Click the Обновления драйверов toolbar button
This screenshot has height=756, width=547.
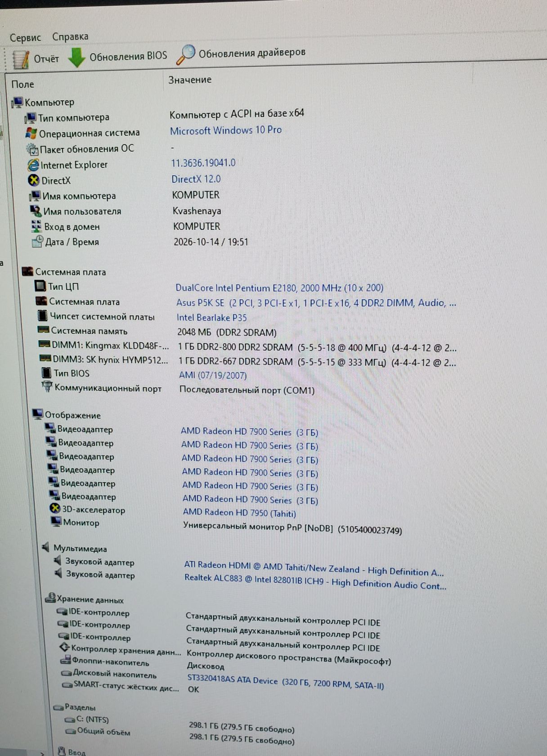(x=241, y=54)
